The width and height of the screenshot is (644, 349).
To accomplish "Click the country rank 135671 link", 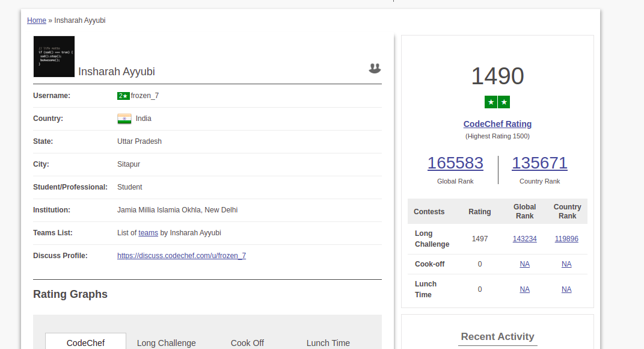I will pyautogui.click(x=539, y=163).
